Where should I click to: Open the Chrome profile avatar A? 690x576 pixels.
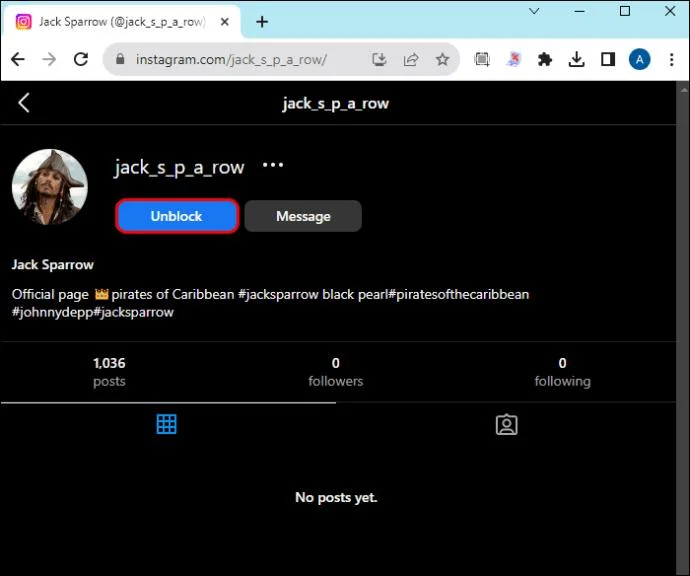pyautogui.click(x=639, y=59)
